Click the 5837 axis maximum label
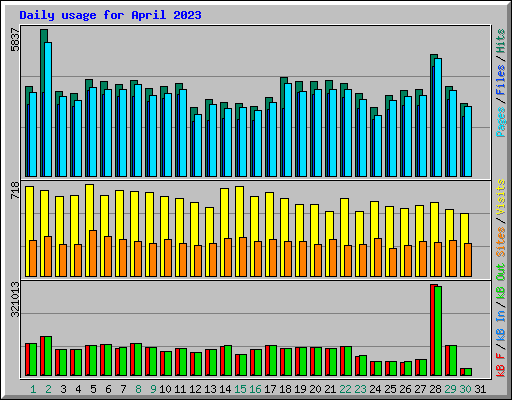The width and height of the screenshot is (512, 400). (x=15, y=40)
